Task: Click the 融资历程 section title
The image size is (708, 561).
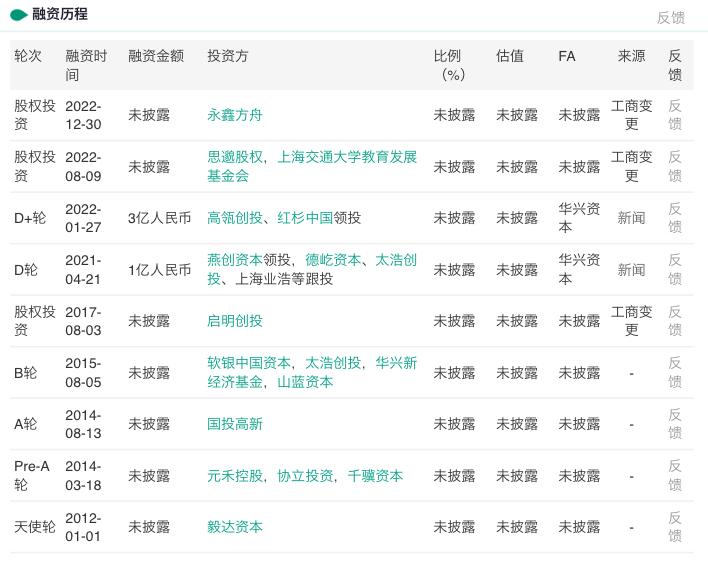Action: pyautogui.click(x=60, y=14)
